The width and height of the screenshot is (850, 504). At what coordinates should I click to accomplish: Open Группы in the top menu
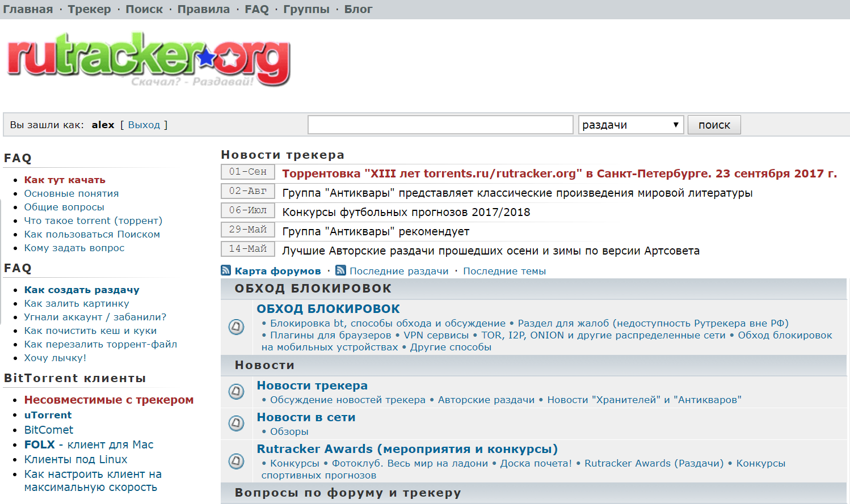click(x=306, y=9)
